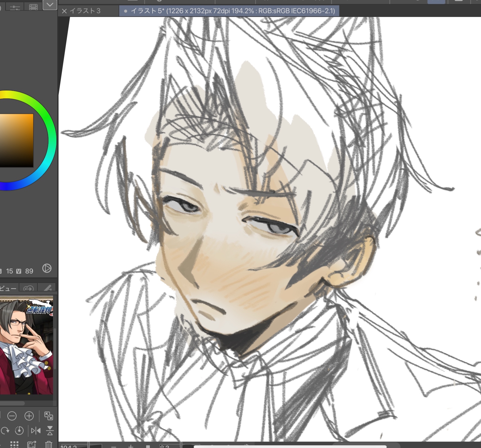Toggle the V value color mode label
The image size is (481, 448).
coord(19,271)
